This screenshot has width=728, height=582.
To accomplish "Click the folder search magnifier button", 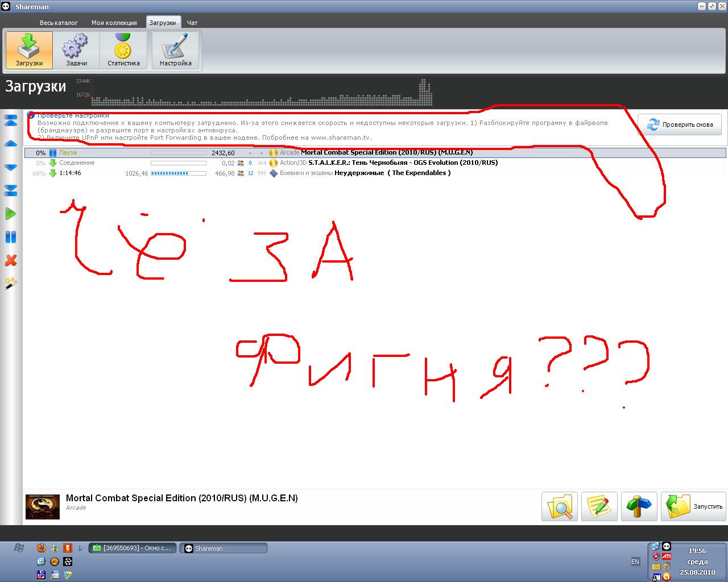I will (560, 506).
